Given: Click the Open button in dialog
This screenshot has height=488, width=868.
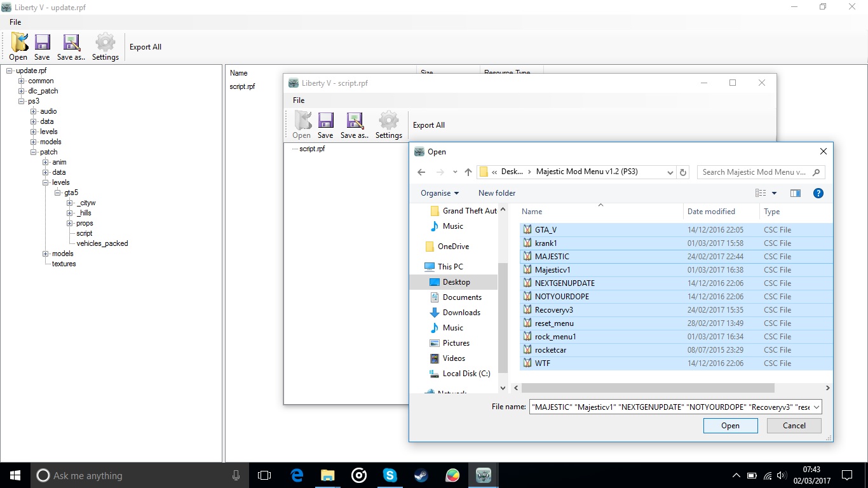Looking at the screenshot, I should pyautogui.click(x=730, y=426).
